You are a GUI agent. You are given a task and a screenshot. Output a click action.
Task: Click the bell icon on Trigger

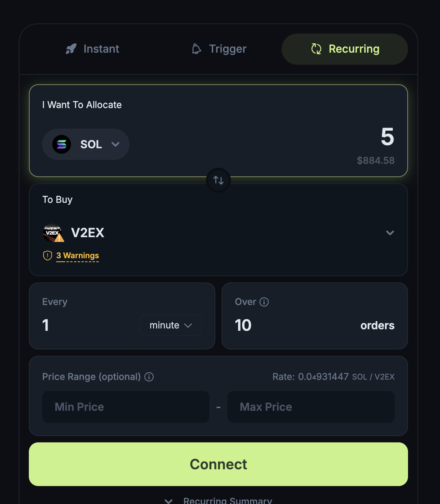(196, 49)
